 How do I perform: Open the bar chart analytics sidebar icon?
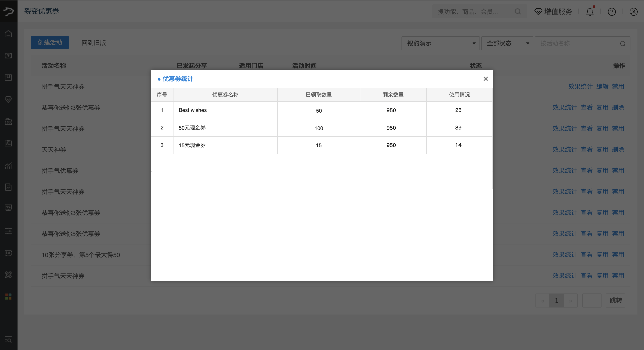tap(9, 165)
